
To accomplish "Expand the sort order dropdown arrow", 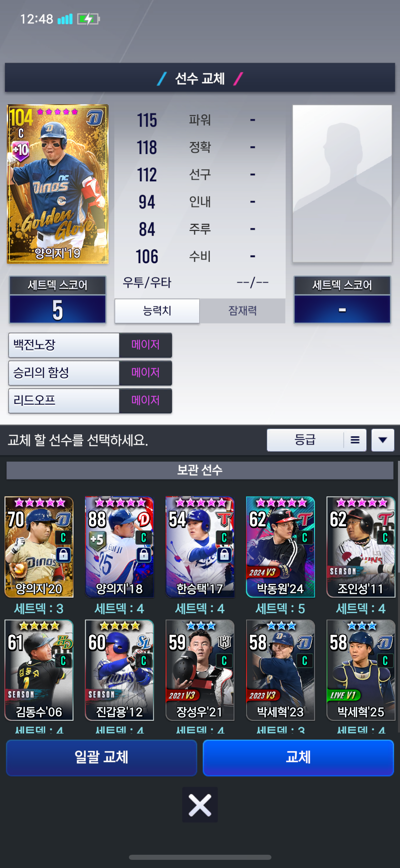I will point(383,440).
